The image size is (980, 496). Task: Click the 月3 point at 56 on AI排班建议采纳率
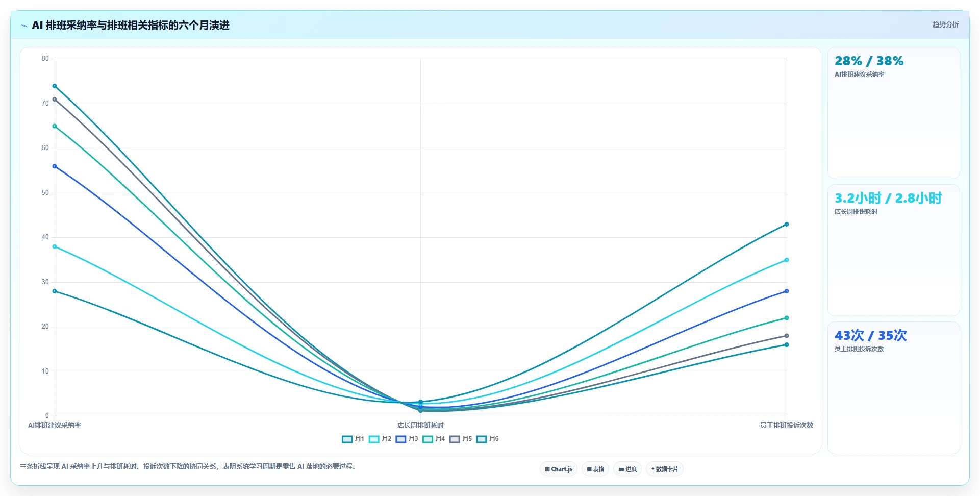click(x=55, y=166)
